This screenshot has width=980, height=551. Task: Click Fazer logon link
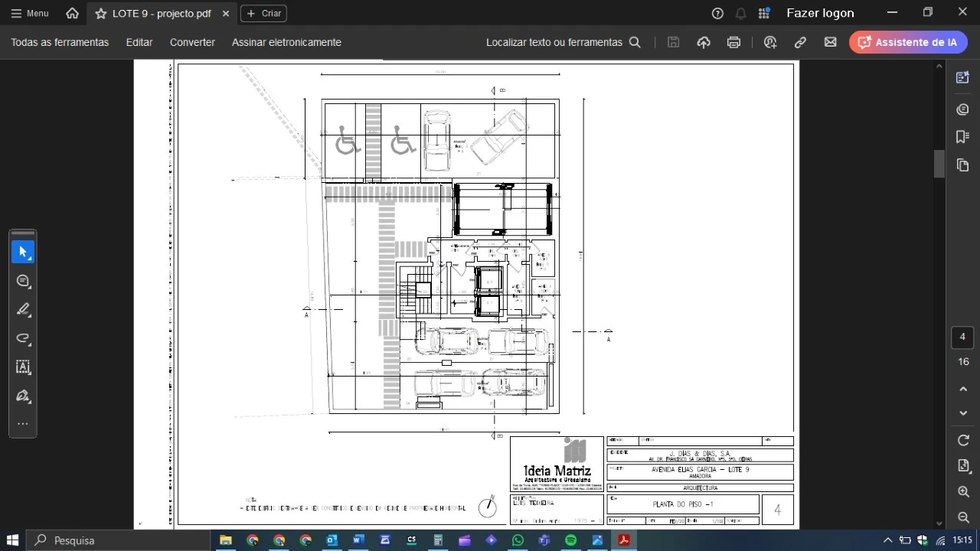820,13
